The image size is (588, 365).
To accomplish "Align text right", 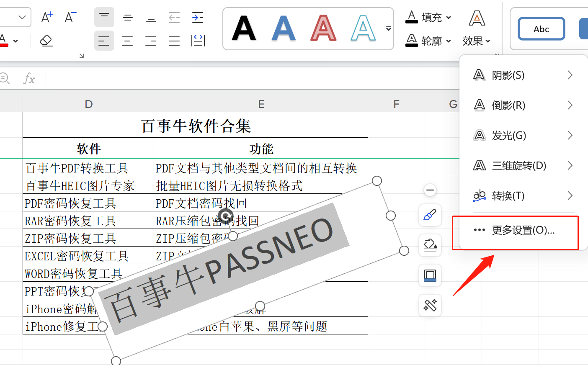I will click(x=151, y=41).
